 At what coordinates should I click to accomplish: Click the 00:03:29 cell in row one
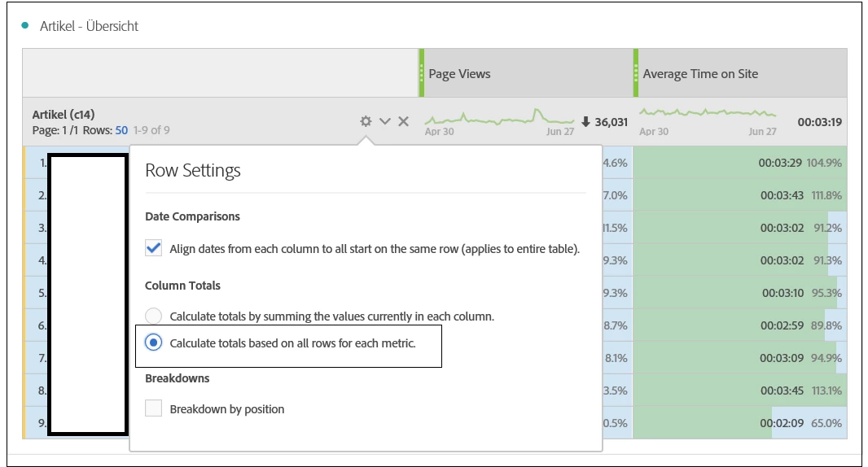click(x=779, y=163)
